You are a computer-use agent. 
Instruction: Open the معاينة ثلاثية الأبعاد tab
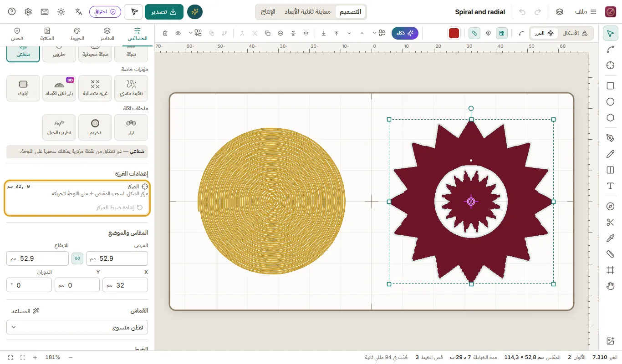coord(306,12)
